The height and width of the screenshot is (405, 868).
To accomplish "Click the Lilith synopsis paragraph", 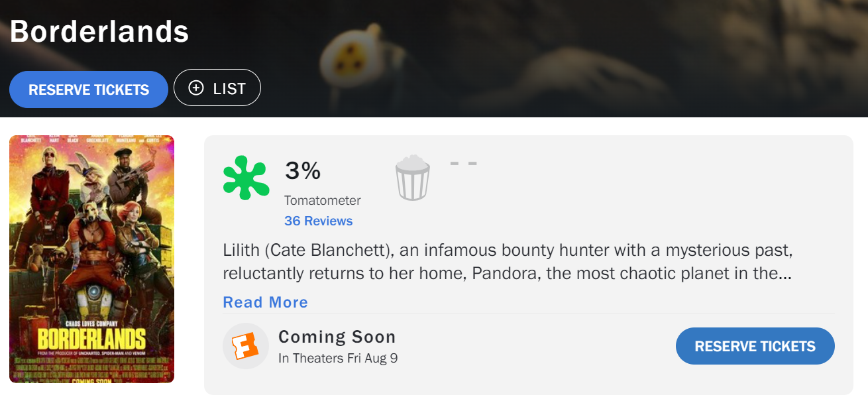I will click(508, 262).
